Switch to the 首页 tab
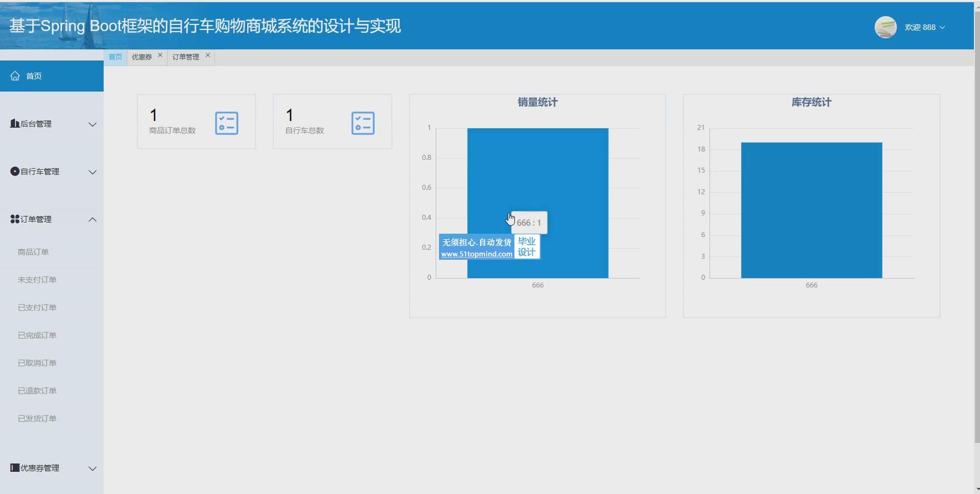 pos(115,57)
